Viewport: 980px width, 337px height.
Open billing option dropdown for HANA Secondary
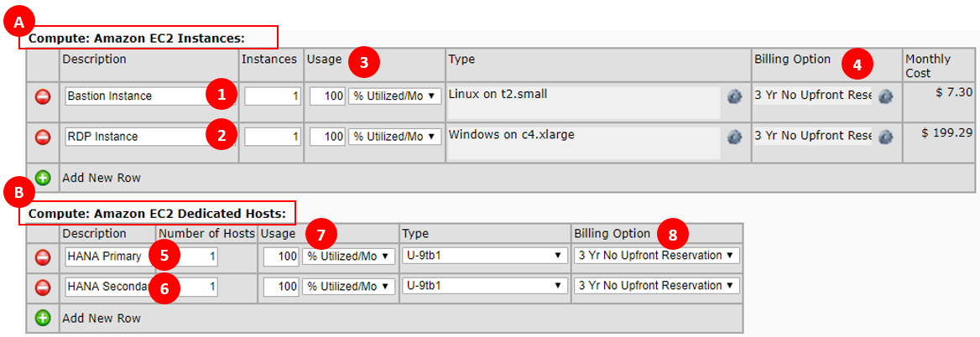(x=658, y=286)
